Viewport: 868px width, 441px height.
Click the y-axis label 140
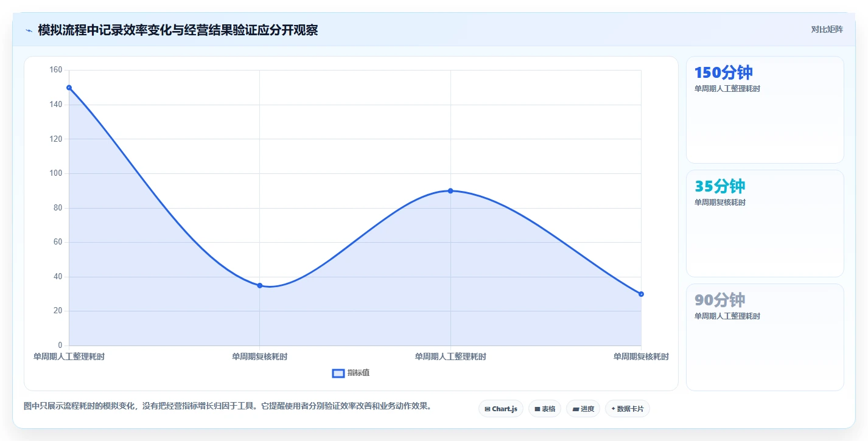coord(56,105)
